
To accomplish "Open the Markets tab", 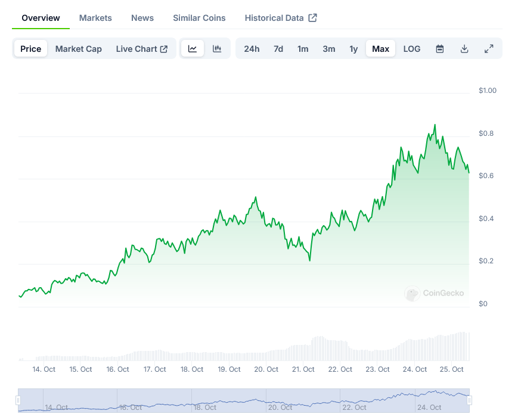I will (x=95, y=18).
